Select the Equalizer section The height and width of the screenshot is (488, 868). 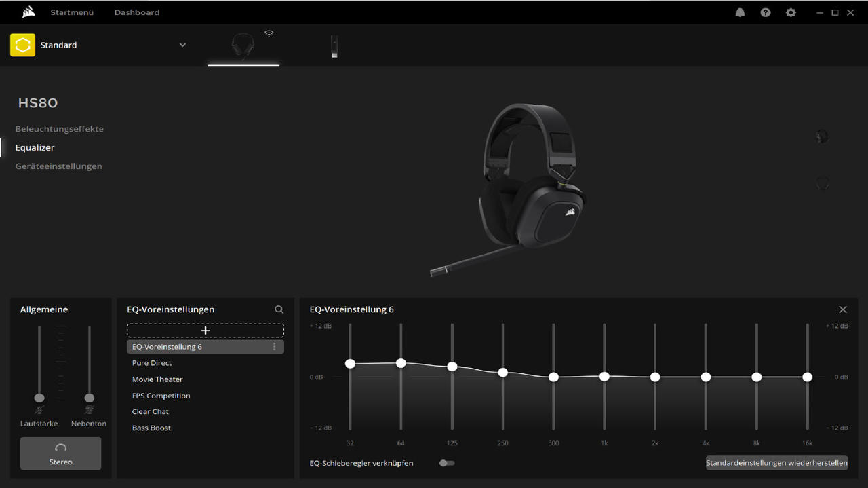[x=35, y=147]
